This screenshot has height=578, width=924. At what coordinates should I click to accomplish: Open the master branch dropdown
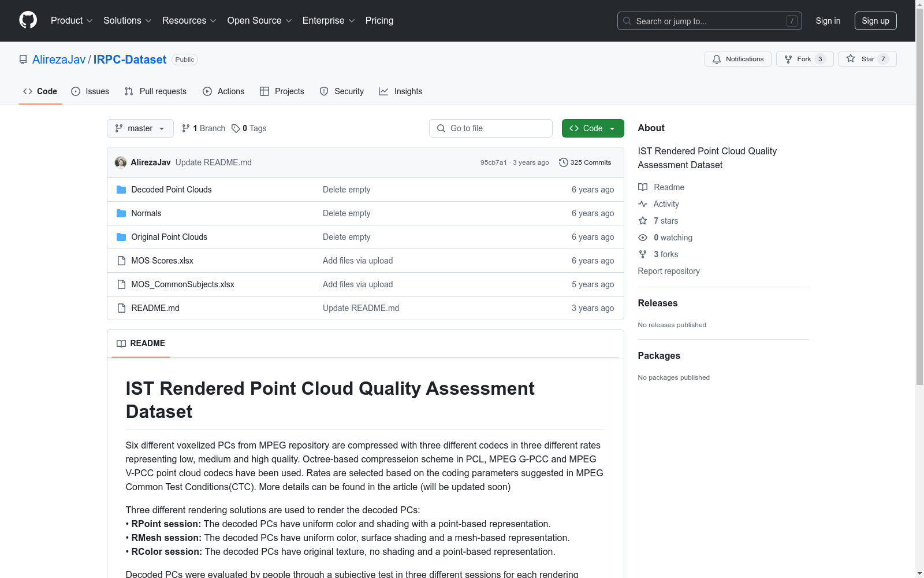(140, 128)
